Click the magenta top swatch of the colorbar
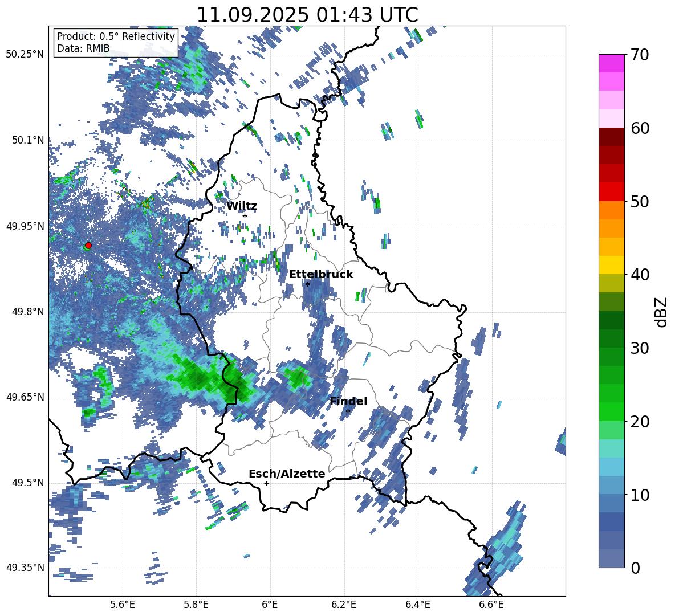 coord(611,63)
